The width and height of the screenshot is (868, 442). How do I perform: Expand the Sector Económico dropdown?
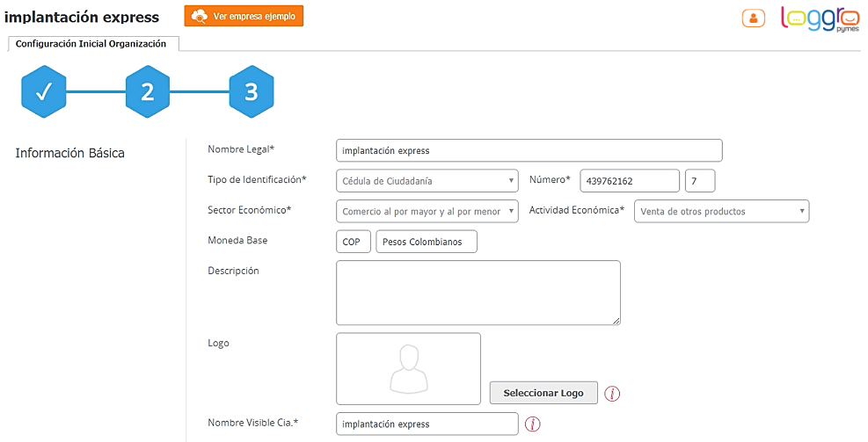427,212
